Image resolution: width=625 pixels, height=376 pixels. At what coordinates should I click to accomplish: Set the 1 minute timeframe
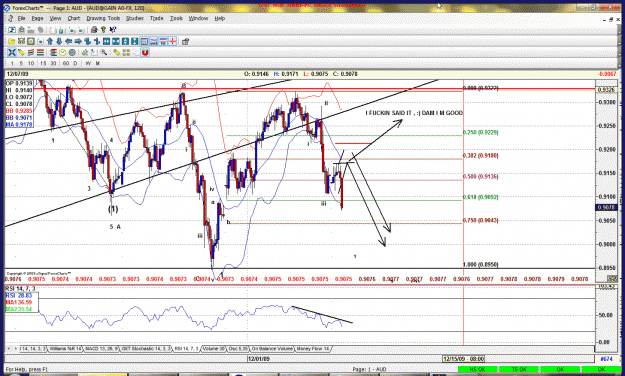point(12,63)
